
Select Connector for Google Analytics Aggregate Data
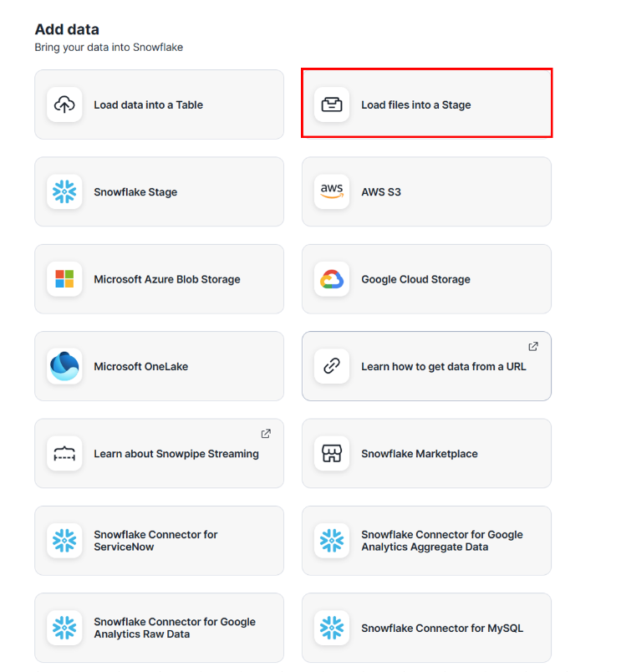(x=426, y=541)
